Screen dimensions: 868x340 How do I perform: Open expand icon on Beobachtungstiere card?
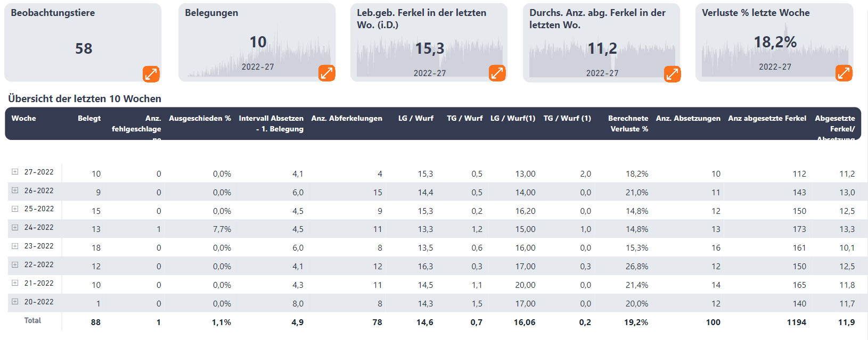pyautogui.click(x=151, y=74)
